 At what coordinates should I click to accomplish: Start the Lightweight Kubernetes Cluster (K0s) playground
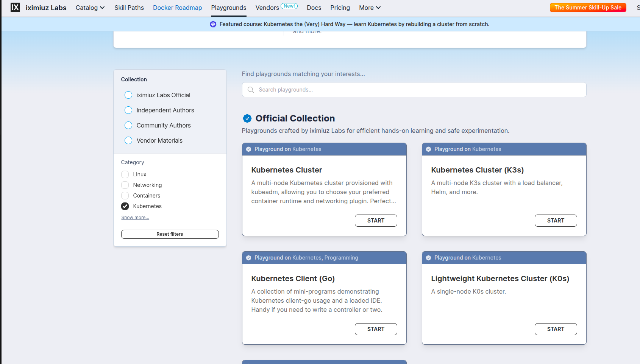[x=556, y=329]
